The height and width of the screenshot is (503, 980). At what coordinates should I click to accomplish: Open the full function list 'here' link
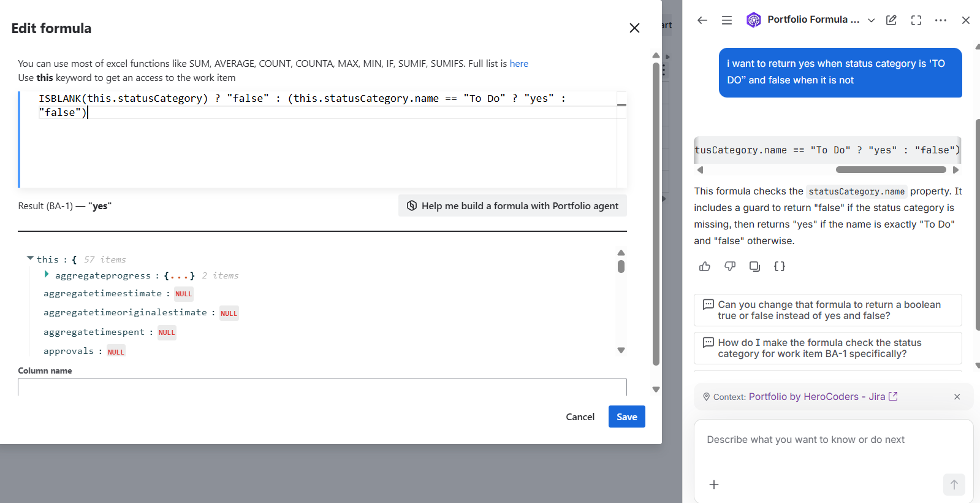[519, 64]
